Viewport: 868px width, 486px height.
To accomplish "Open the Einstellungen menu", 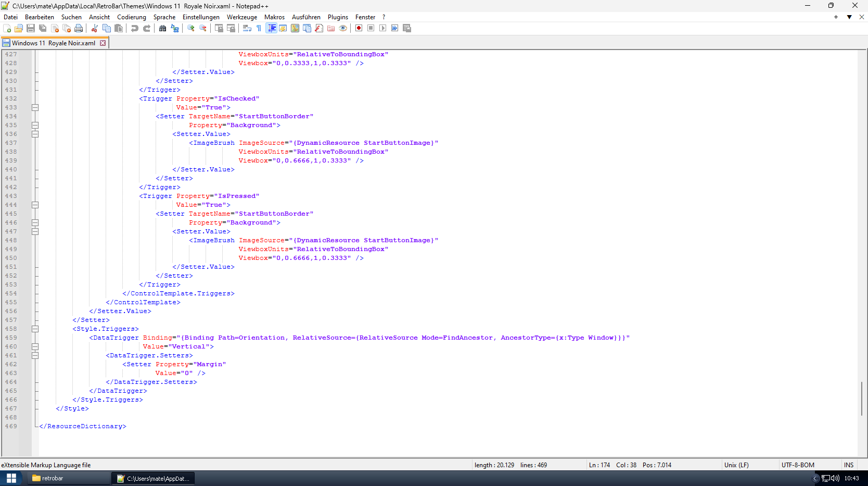I will tap(201, 17).
